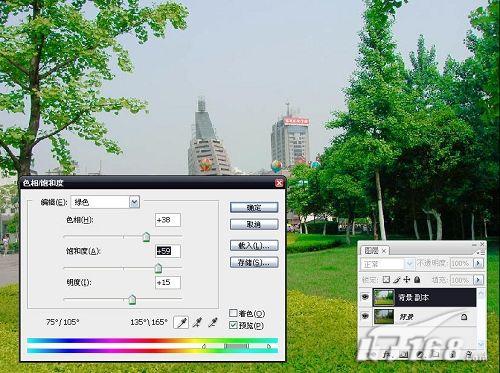Select the eyedropper tool in Hue/Saturation dialog

(181, 322)
